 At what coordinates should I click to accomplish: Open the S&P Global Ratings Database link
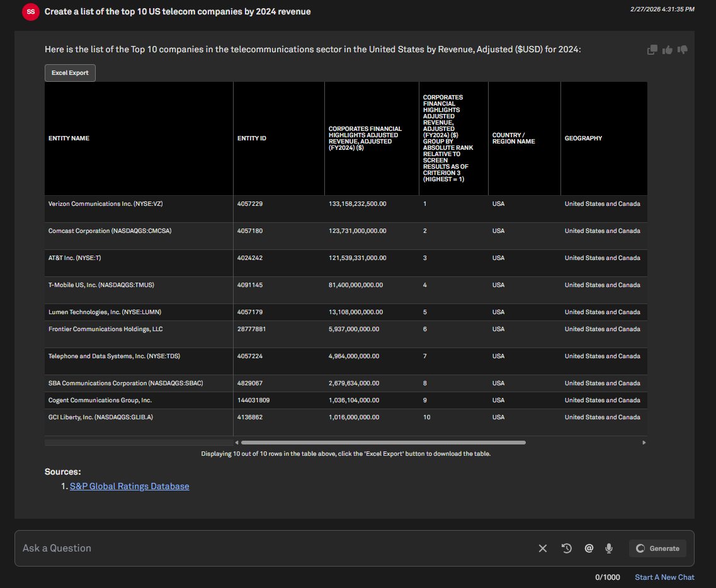[x=129, y=486]
